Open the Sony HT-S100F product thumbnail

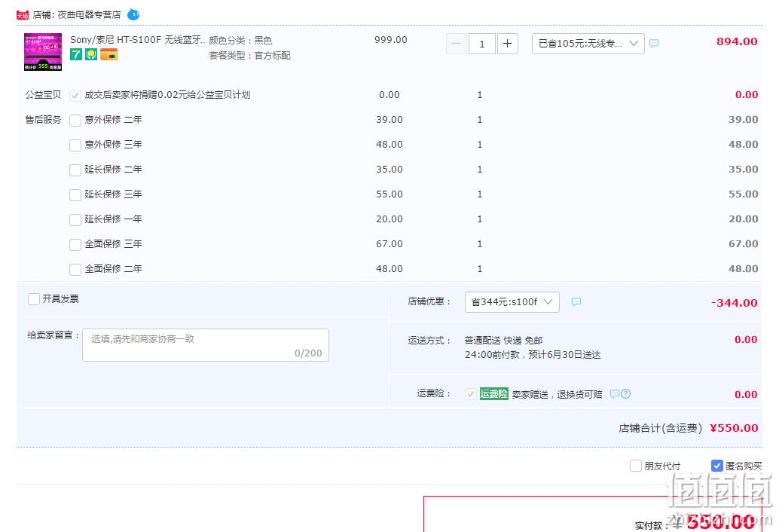pos(43,52)
